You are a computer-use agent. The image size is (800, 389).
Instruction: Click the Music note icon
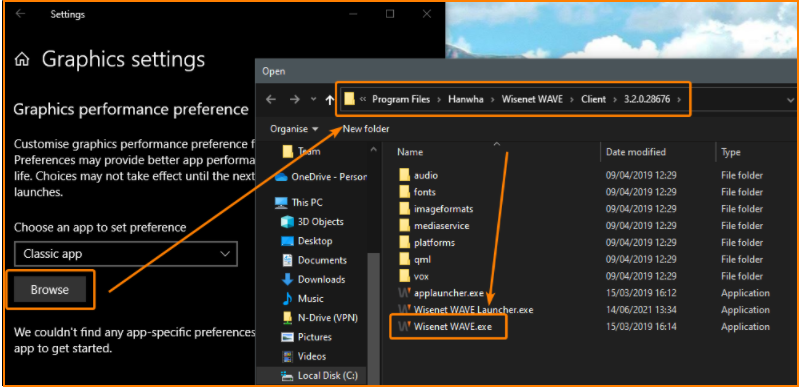[x=288, y=299]
